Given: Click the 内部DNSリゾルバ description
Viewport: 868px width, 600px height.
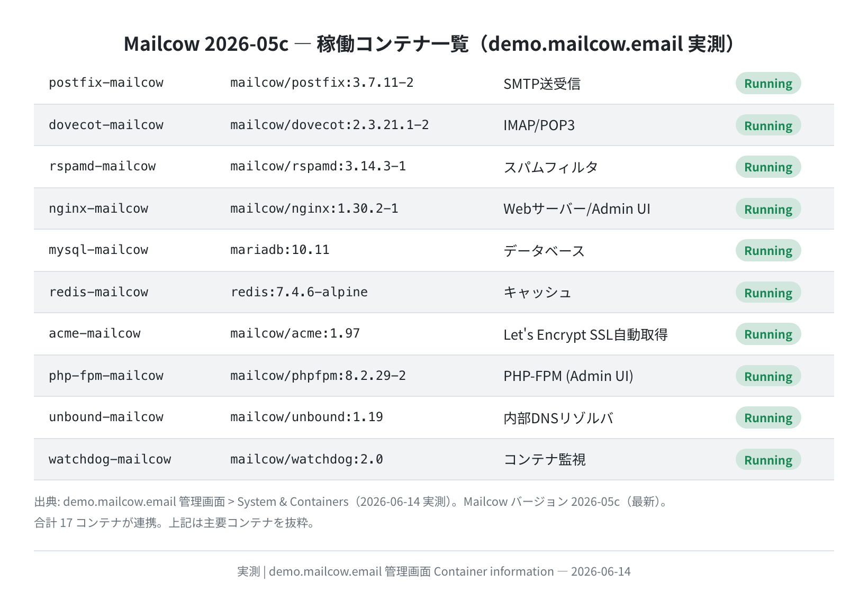Looking at the screenshot, I should [x=558, y=418].
